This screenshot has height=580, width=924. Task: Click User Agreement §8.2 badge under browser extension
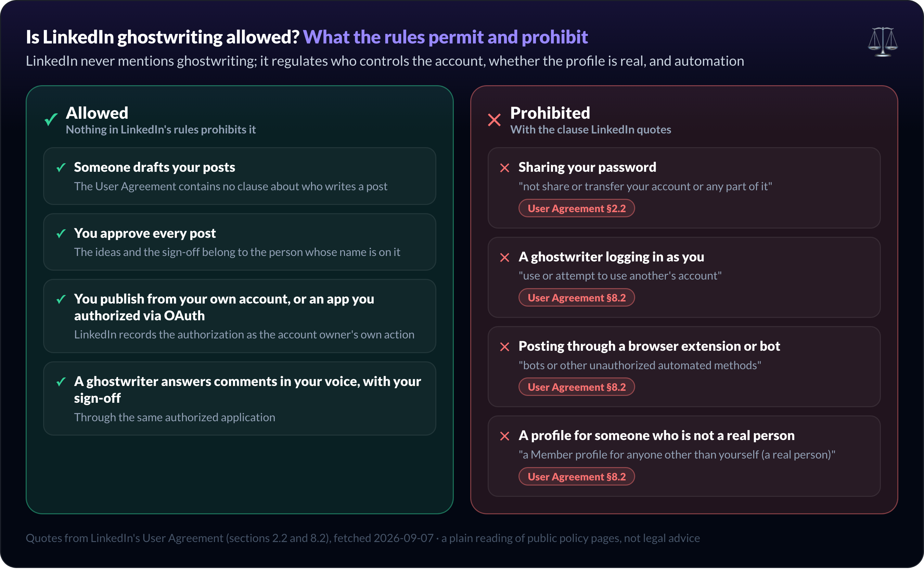577,387
